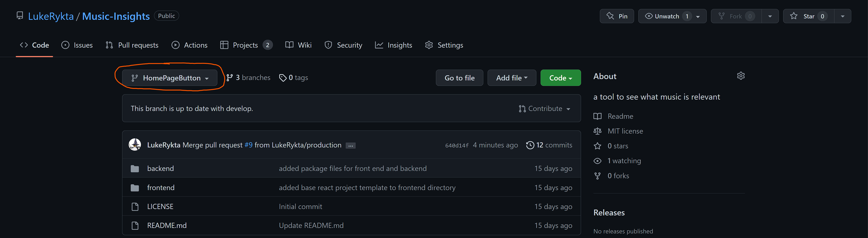Click Go to file button
This screenshot has height=238, width=868.
click(x=459, y=78)
